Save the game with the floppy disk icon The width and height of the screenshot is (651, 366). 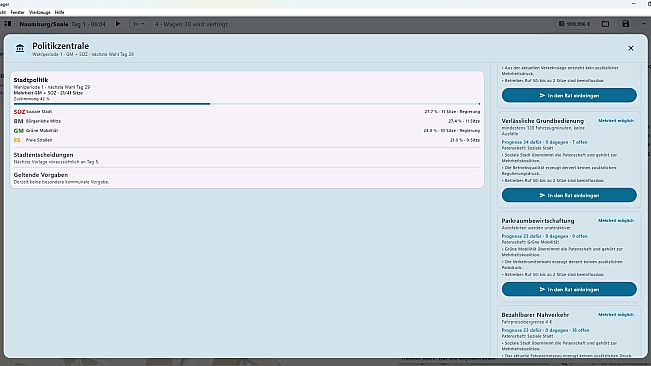pos(626,24)
